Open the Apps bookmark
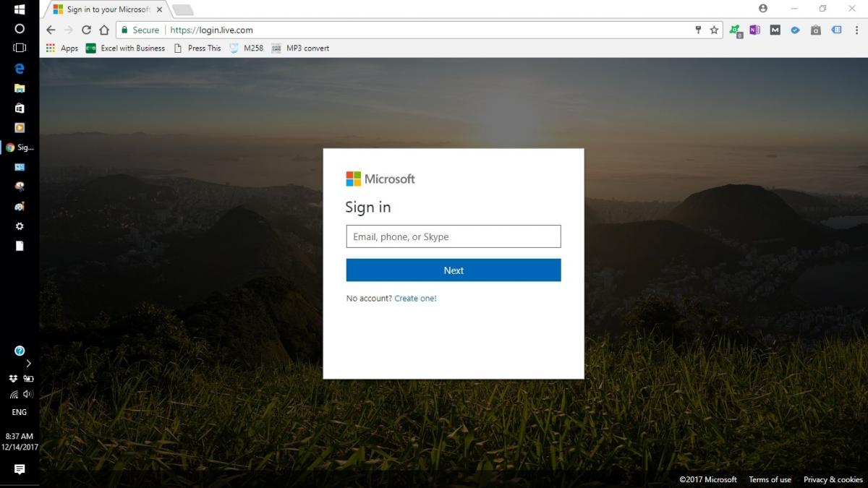 [x=62, y=48]
